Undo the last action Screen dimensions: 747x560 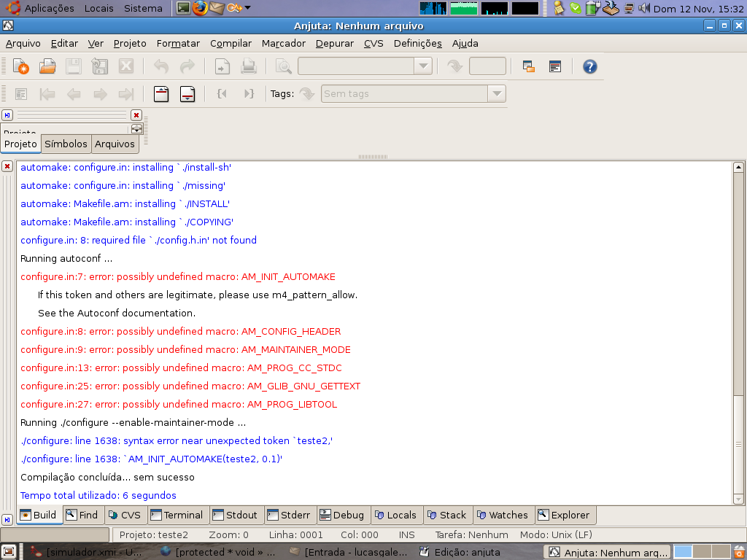(161, 66)
